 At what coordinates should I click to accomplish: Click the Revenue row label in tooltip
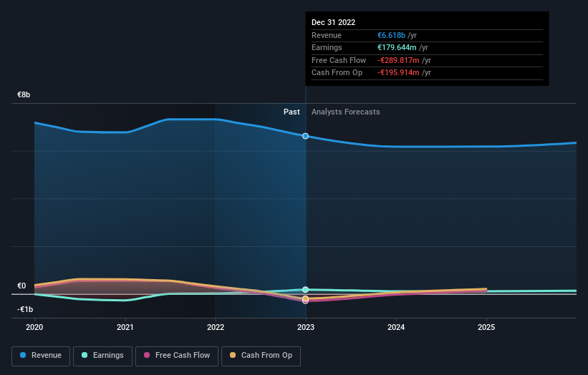[x=327, y=35]
